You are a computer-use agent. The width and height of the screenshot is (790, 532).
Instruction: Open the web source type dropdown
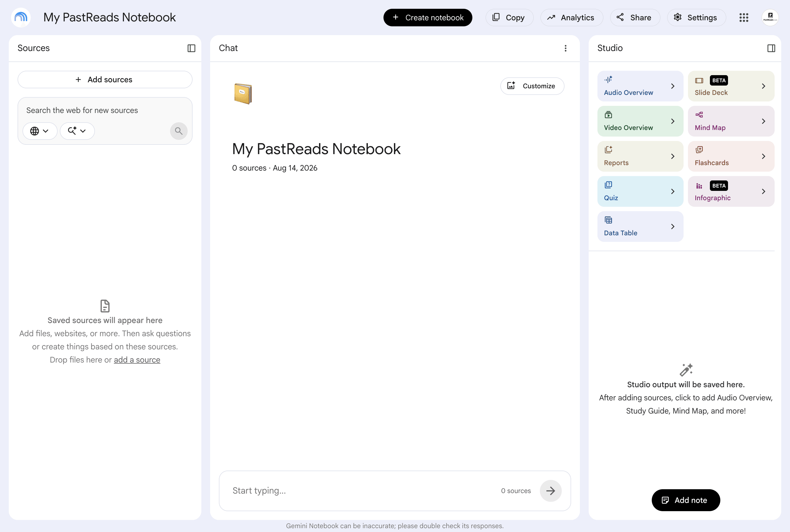pos(40,131)
